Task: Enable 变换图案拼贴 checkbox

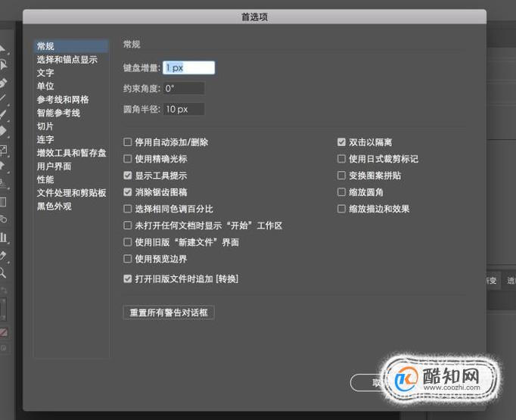Action: 341,176
